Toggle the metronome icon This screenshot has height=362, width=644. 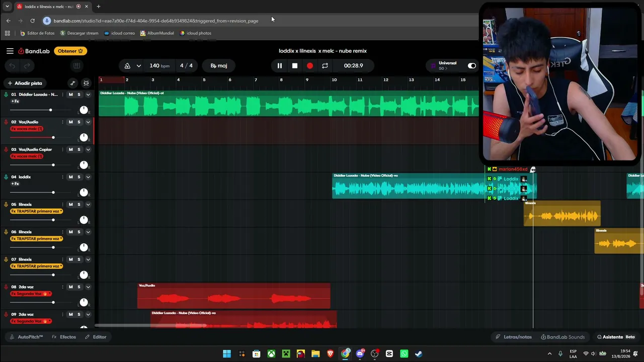[127, 65]
